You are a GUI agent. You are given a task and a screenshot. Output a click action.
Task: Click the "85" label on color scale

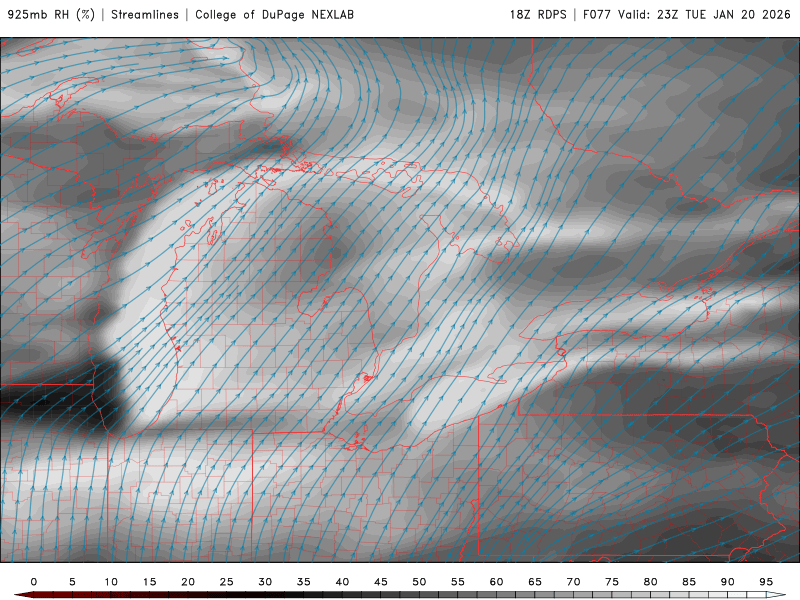pos(689,582)
